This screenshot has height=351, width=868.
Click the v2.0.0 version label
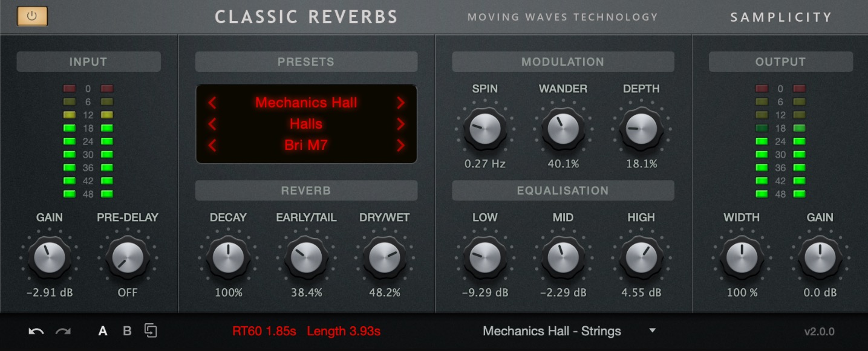tap(820, 332)
